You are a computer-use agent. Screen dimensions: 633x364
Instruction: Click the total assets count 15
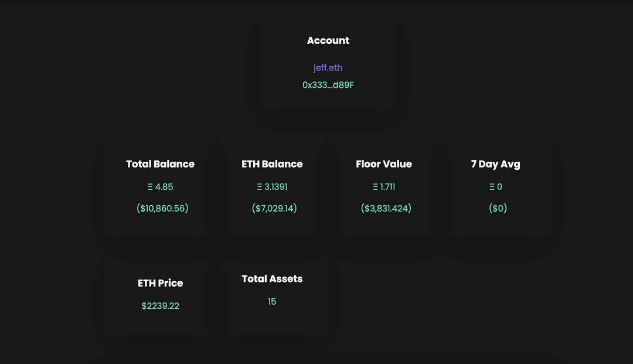(272, 302)
